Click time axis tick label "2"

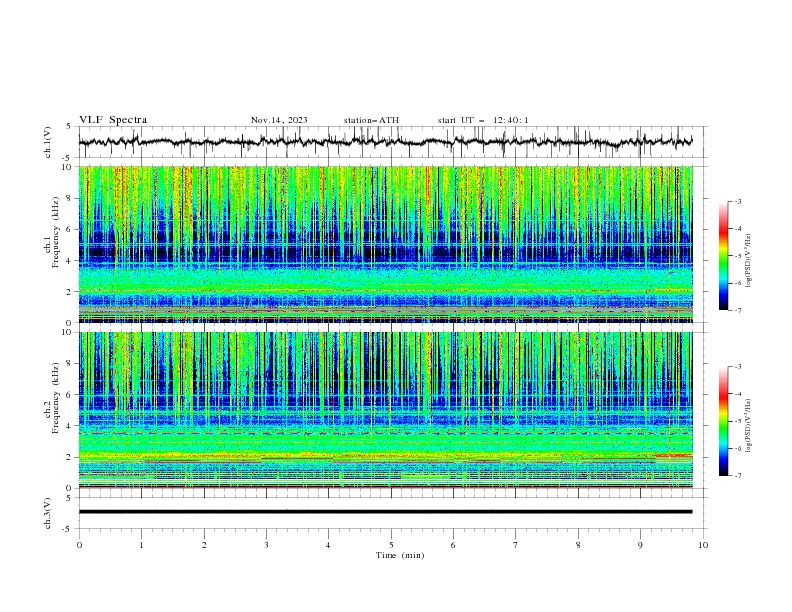point(204,545)
